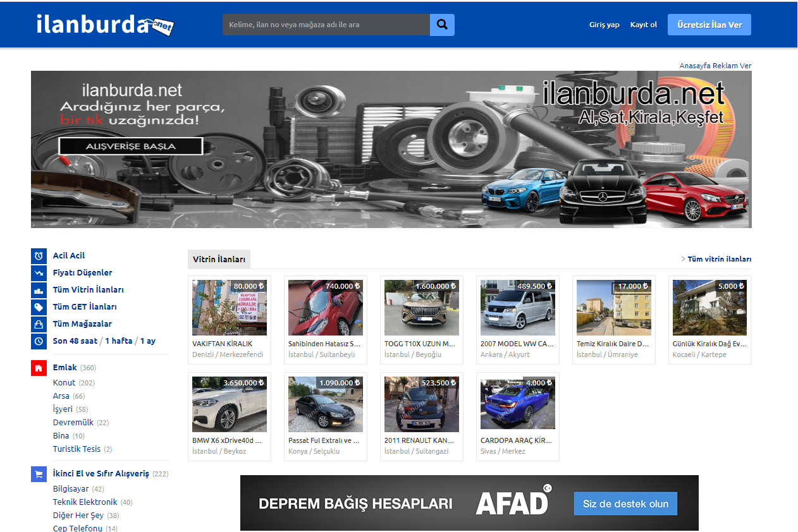Click the Siz de destek olun button
This screenshot has height=532, width=798.
click(625, 504)
